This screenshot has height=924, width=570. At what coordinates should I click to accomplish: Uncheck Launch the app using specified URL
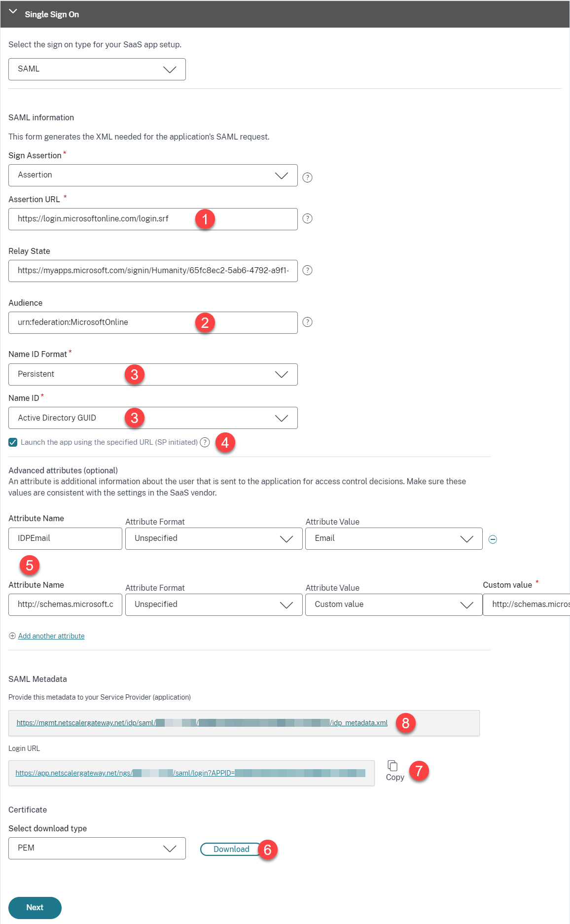coord(13,442)
